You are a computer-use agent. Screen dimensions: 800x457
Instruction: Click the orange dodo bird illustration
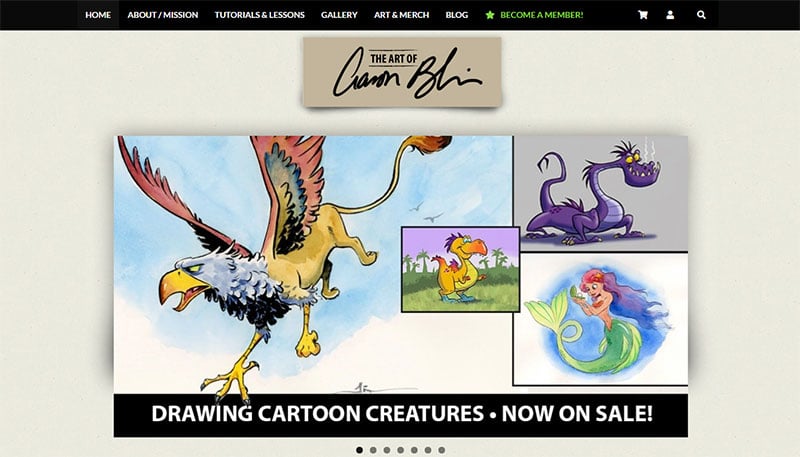(461, 269)
